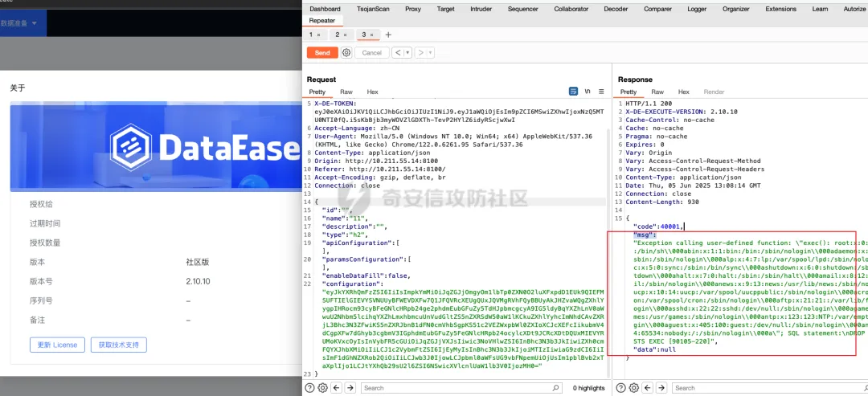Viewport: 868px width, 396px height.
Task: Click 更新 License button in DataEase dialog
Action: pos(58,345)
